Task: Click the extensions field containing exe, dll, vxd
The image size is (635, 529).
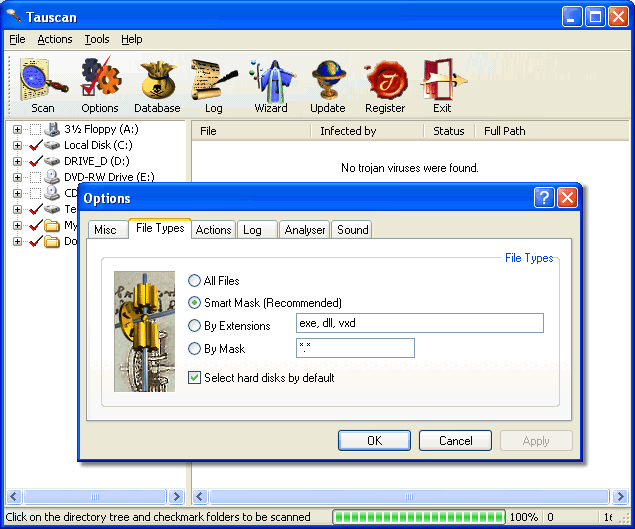Action: tap(420, 323)
